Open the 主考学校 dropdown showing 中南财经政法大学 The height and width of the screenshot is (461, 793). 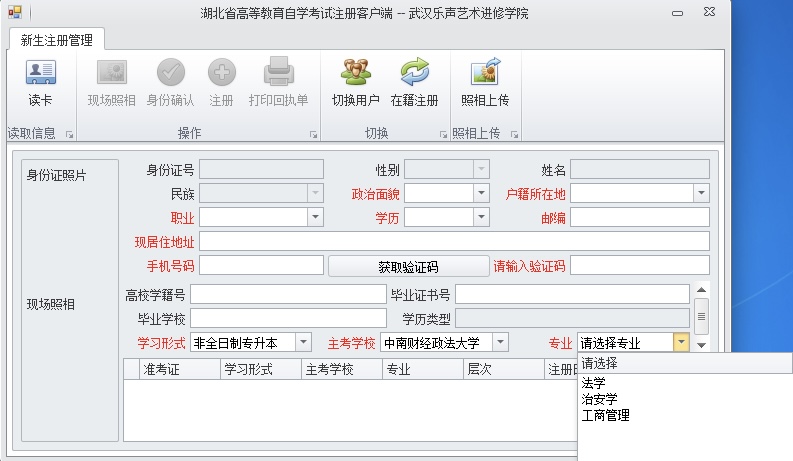coord(500,342)
